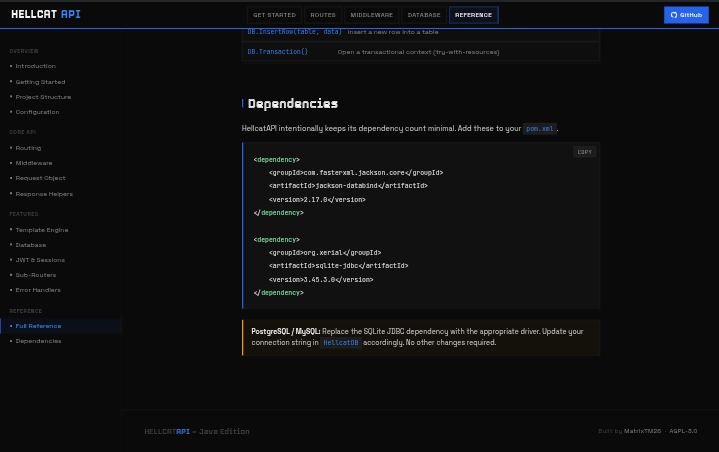Go to JWT & Sessions page
Viewport: 719px width, 452px height.
coord(40,260)
